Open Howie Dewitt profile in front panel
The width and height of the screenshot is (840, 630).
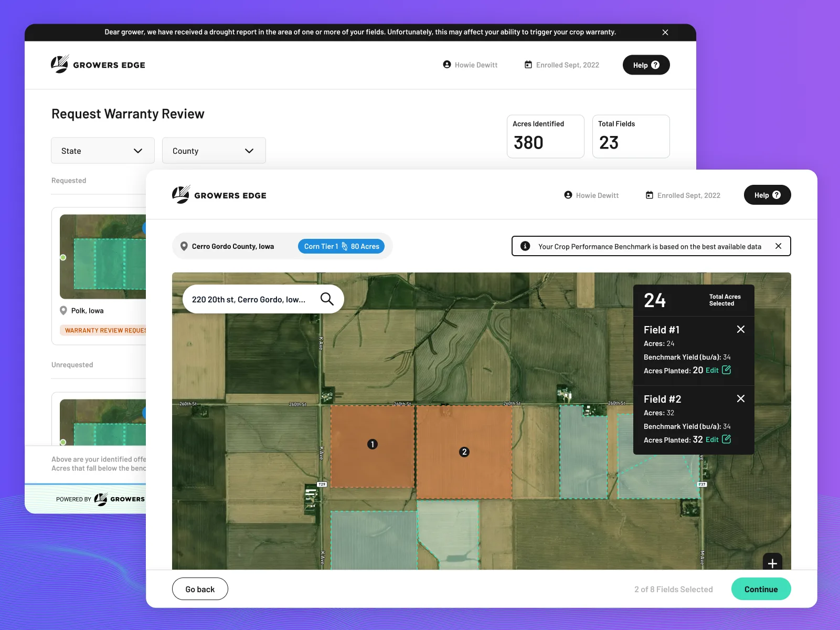[591, 195]
